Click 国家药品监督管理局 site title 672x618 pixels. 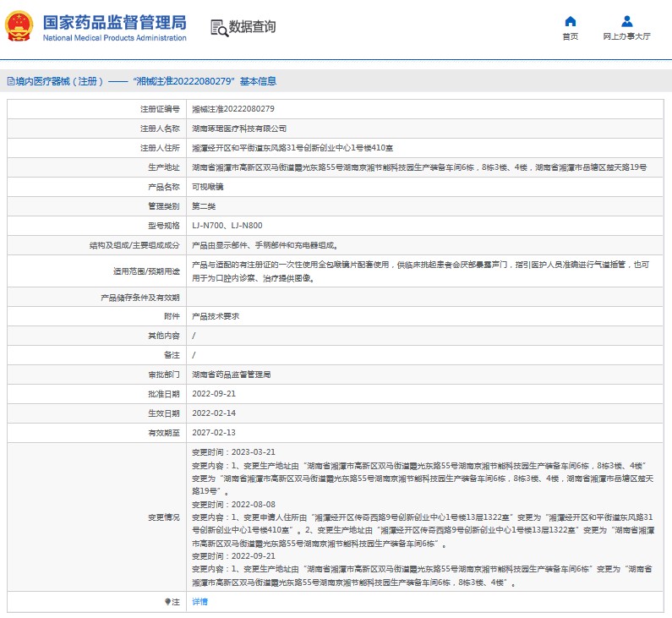point(114,22)
